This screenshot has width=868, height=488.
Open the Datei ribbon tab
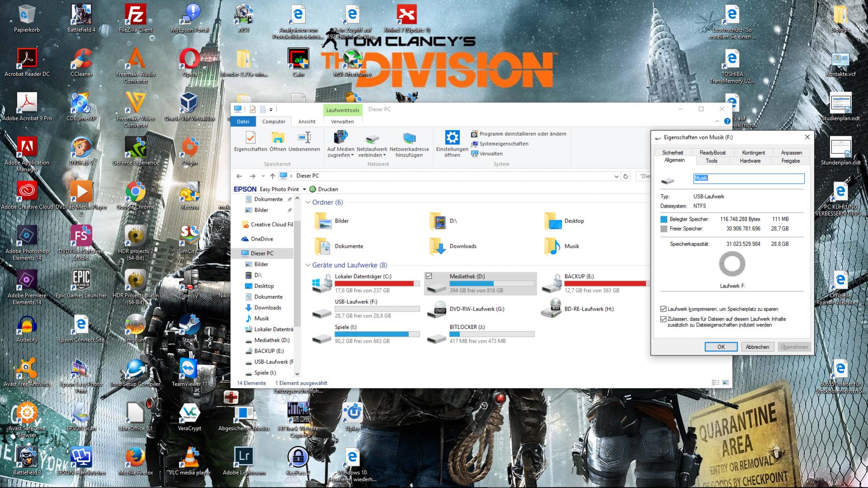click(243, 122)
